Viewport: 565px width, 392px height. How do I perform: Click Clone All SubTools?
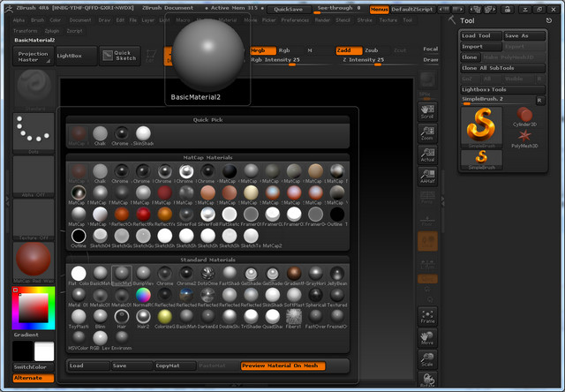[503, 68]
